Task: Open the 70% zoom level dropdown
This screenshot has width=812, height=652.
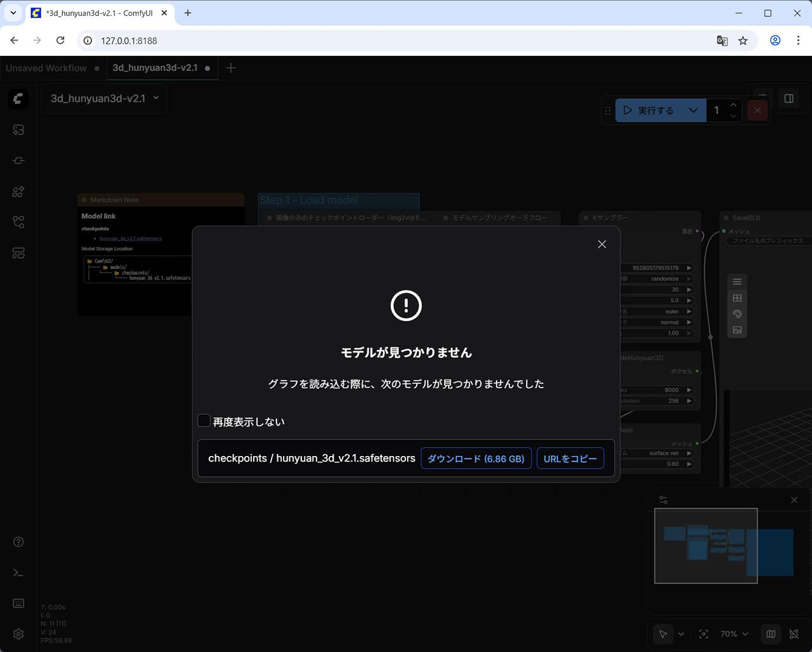Action: tap(734, 634)
